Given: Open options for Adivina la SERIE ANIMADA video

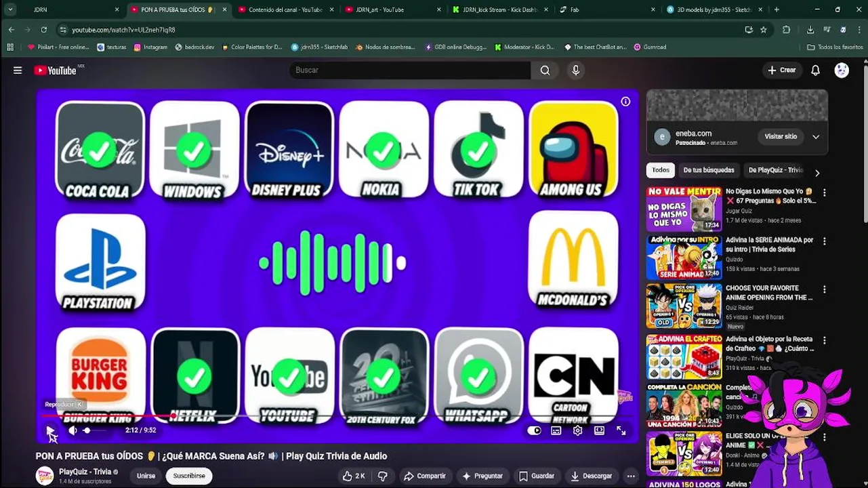Looking at the screenshot, I should click(x=824, y=241).
